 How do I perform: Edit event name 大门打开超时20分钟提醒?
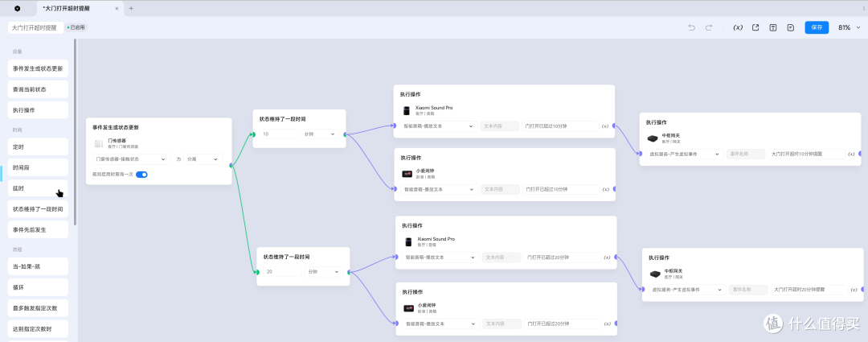(x=809, y=290)
